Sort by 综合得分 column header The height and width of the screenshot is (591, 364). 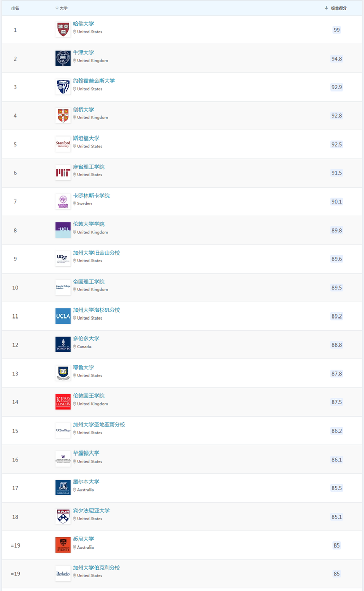[338, 8]
